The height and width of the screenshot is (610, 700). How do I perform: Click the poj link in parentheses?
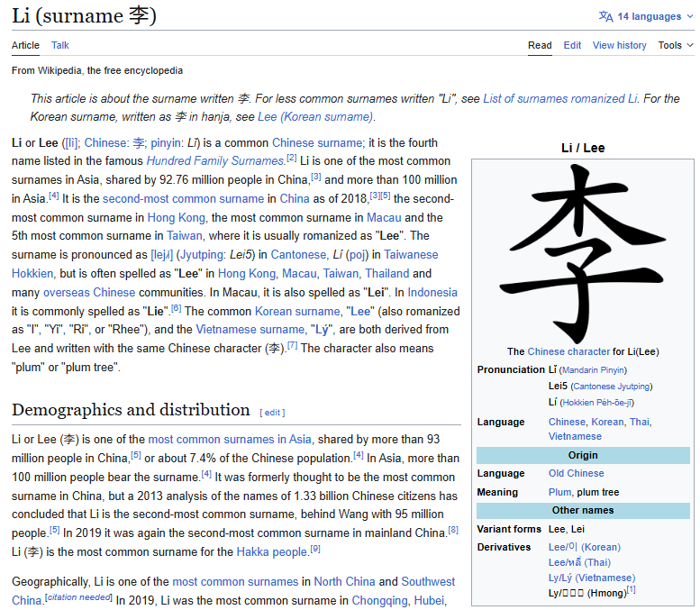point(357,254)
